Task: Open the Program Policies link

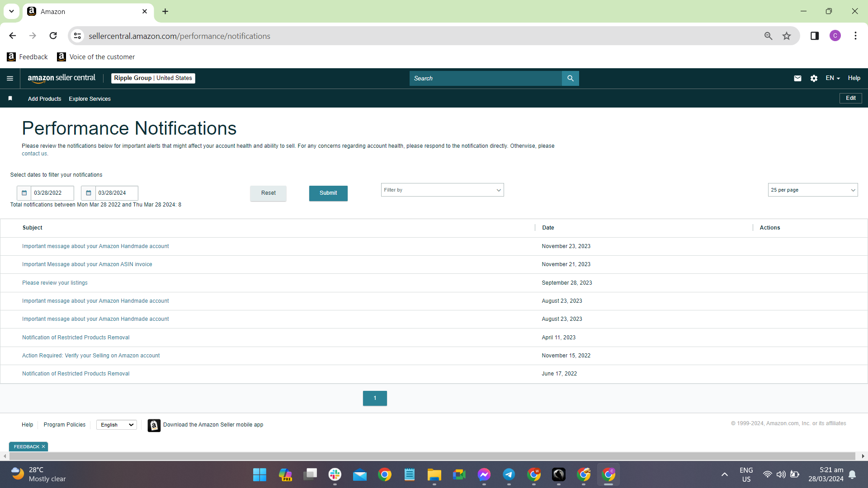Action: [65, 425]
